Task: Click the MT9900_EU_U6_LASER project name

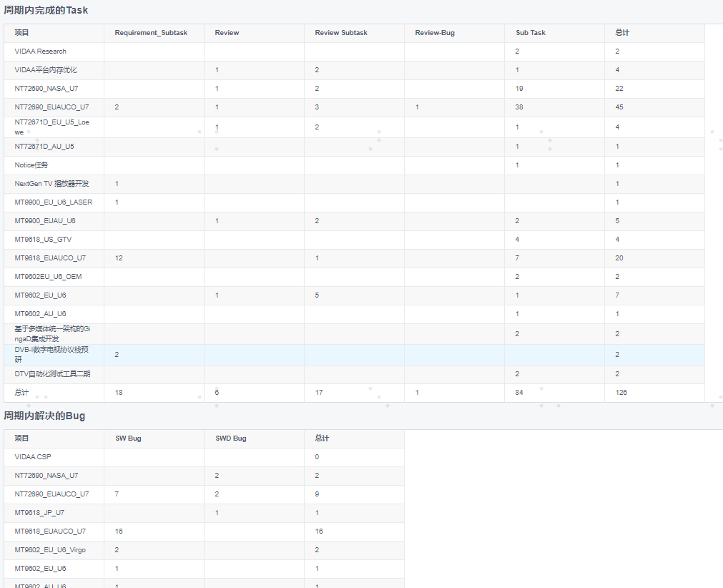Action: point(53,202)
